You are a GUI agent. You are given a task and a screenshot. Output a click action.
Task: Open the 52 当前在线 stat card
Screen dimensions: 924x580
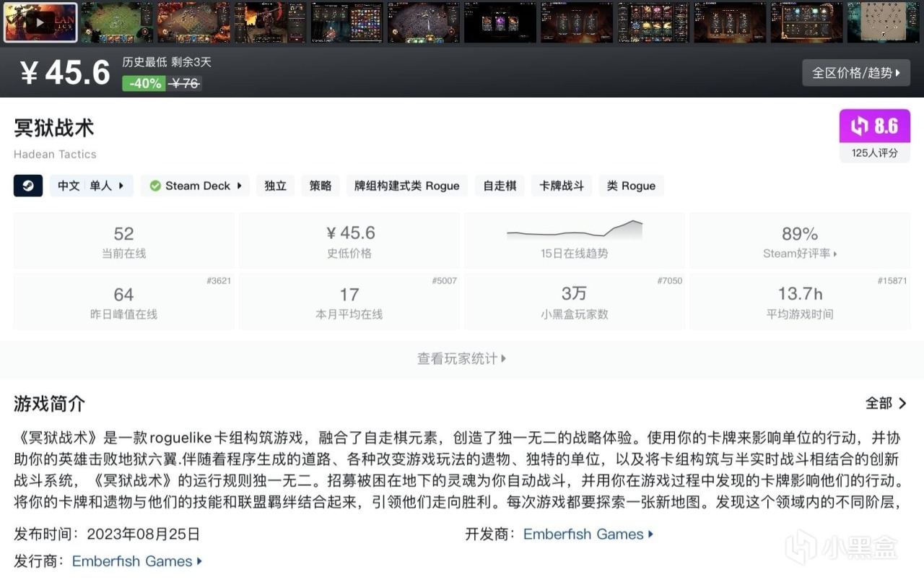tap(123, 241)
